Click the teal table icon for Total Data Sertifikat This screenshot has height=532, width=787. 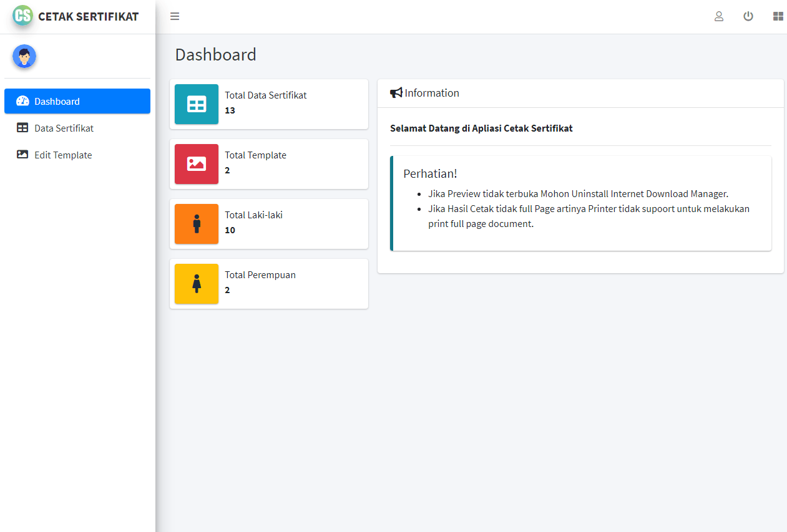[197, 104]
